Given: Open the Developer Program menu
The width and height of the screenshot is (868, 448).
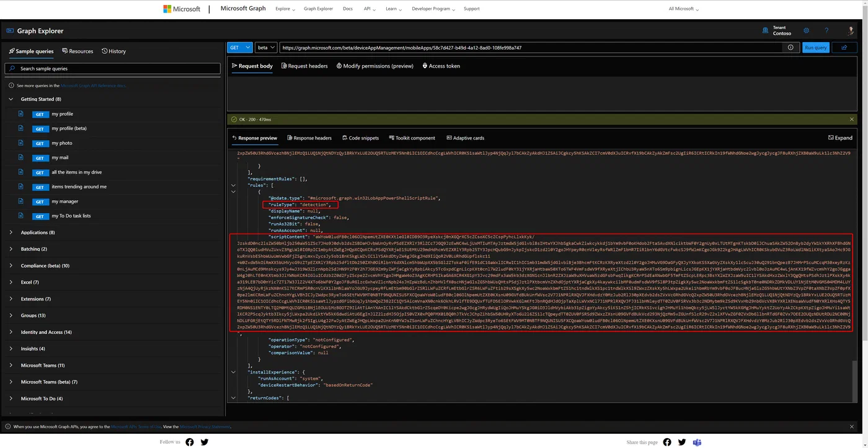Looking at the screenshot, I should coord(433,9).
